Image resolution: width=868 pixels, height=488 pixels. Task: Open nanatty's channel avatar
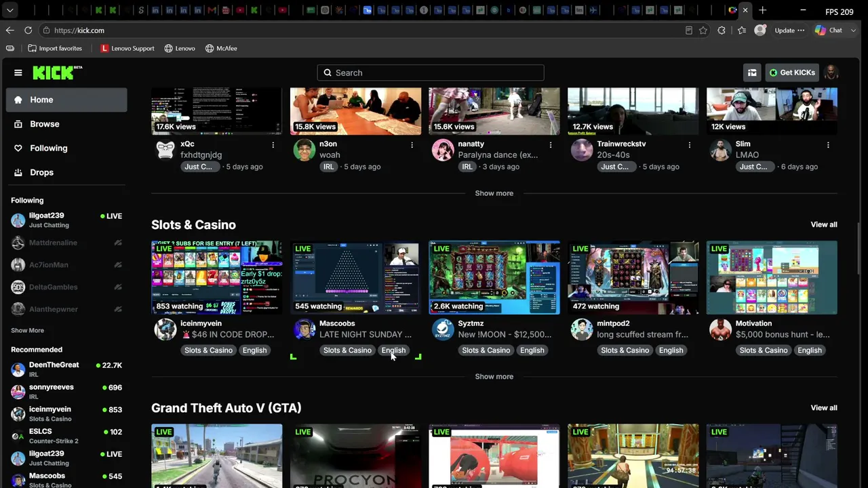coord(443,150)
